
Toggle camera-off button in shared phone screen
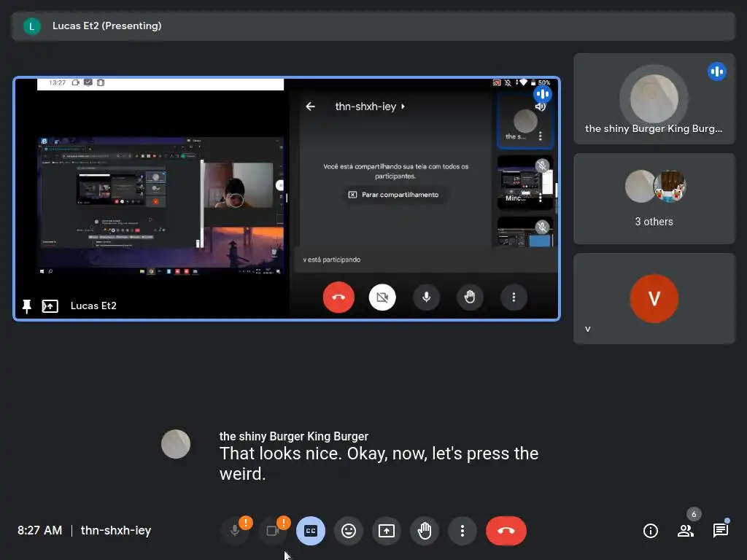pos(382,297)
